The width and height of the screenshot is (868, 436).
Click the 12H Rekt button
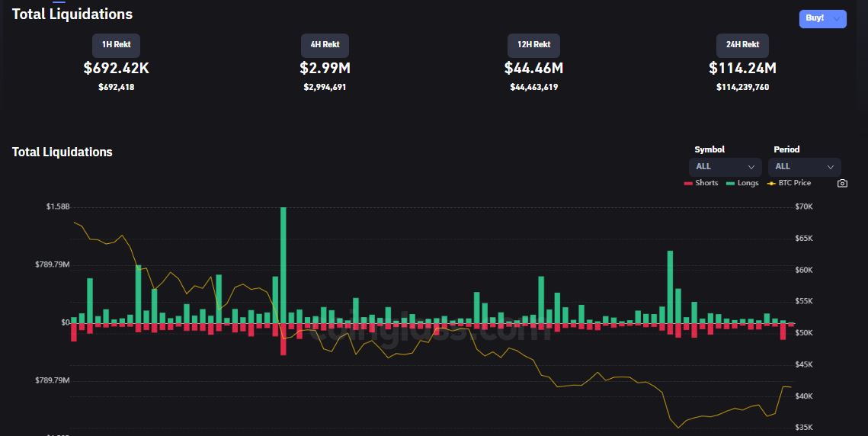(x=533, y=45)
